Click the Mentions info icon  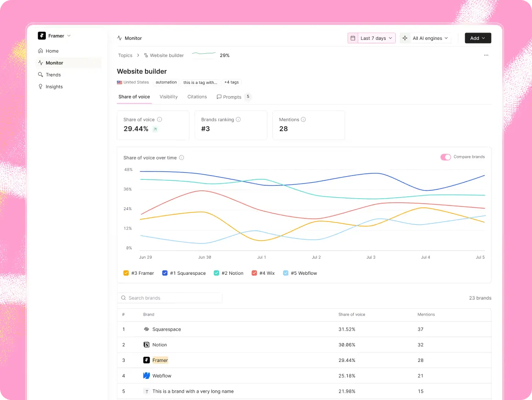(x=303, y=119)
